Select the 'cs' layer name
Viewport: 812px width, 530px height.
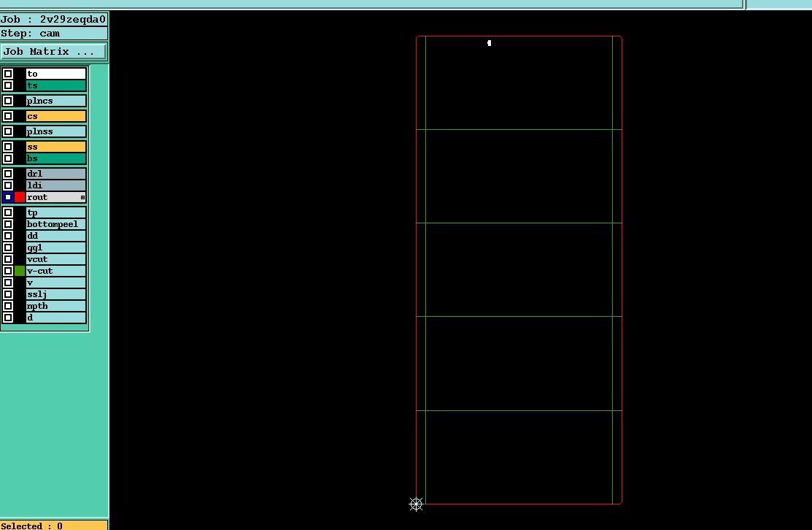(56, 116)
